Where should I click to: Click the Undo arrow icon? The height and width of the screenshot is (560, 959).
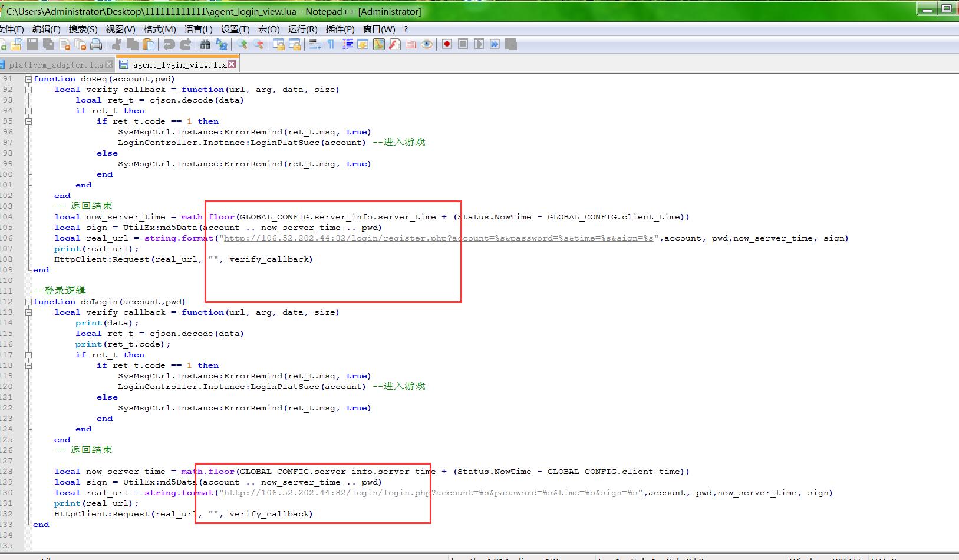169,44
